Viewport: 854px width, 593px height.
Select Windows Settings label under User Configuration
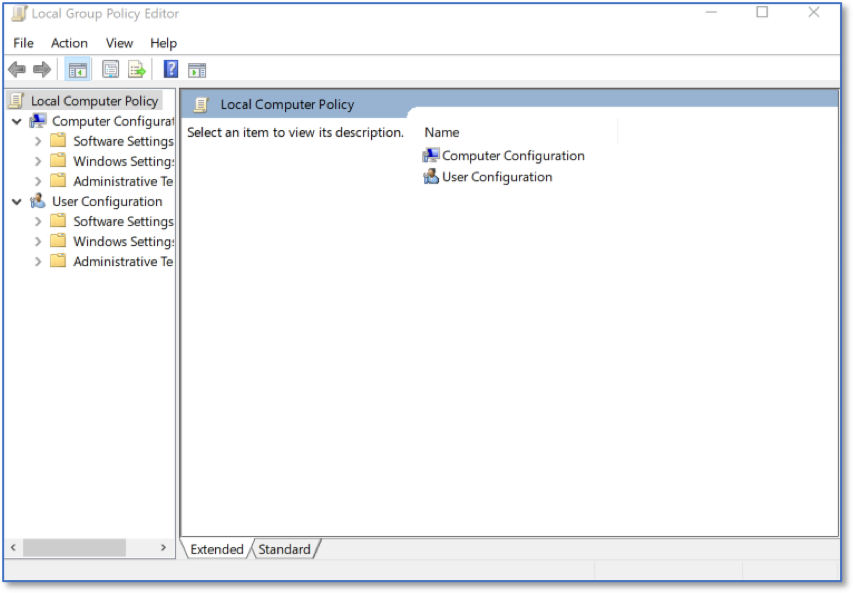[x=124, y=241]
